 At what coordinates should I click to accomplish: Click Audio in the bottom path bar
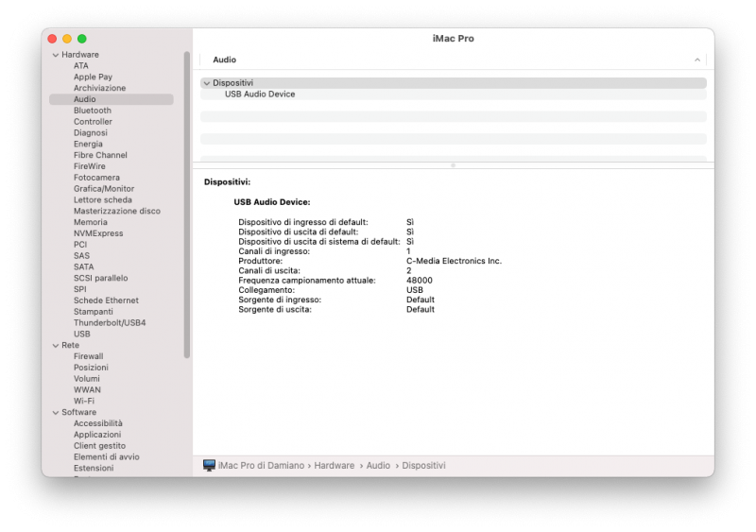pos(378,466)
